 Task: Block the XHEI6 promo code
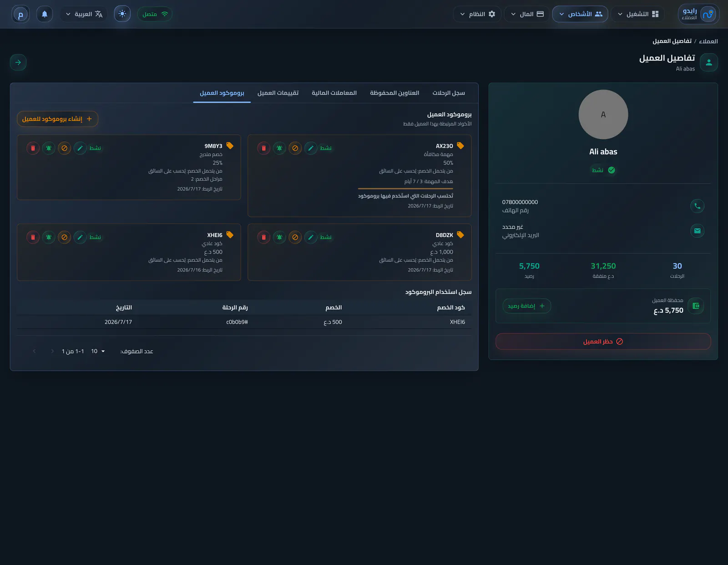(65, 237)
